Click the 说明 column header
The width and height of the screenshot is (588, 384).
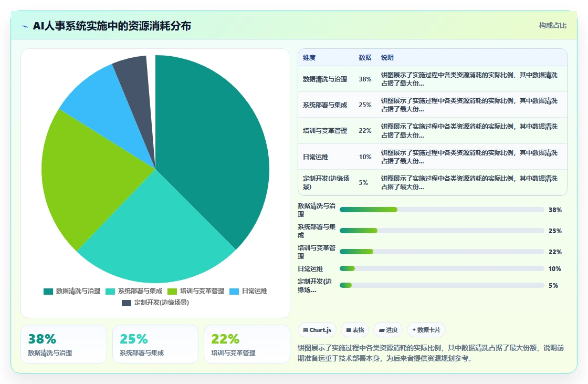pos(387,57)
